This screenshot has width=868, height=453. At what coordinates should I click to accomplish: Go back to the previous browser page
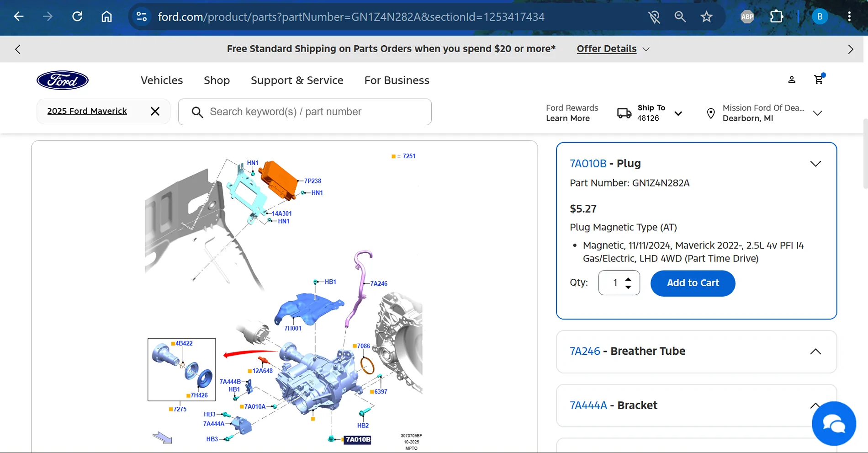[x=18, y=17]
